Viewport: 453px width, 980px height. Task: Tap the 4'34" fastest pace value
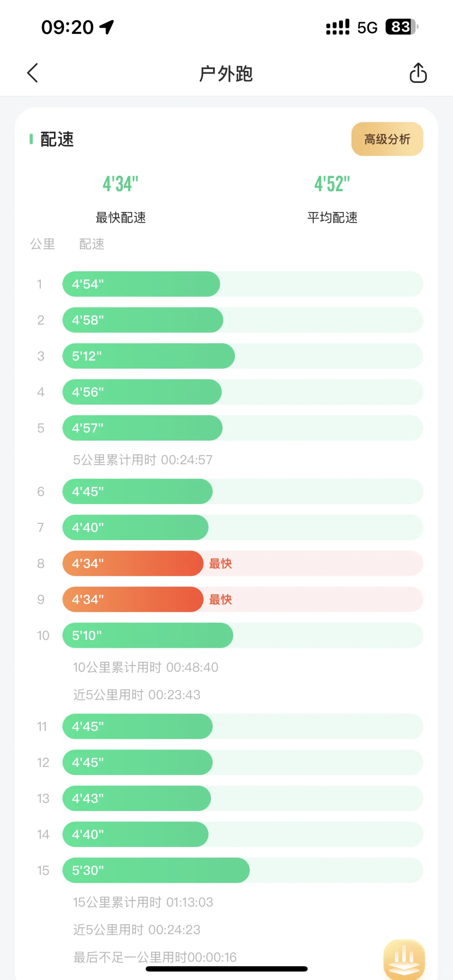pyautogui.click(x=121, y=184)
